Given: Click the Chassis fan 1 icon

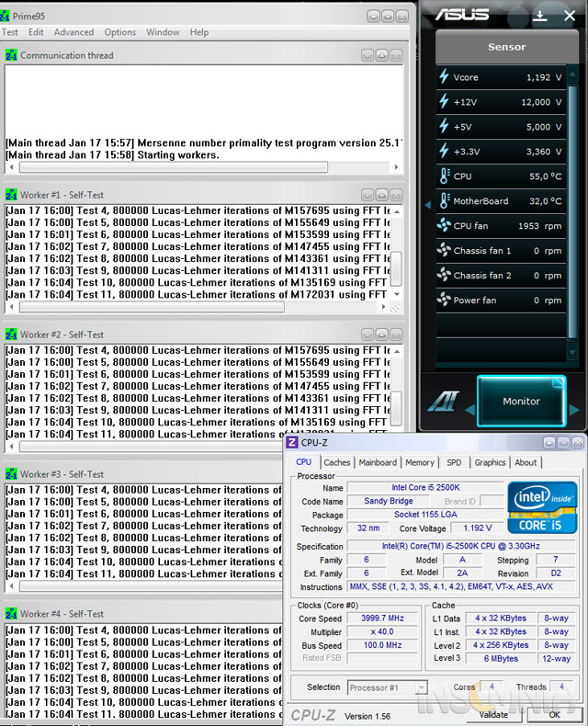Looking at the screenshot, I should click(444, 250).
